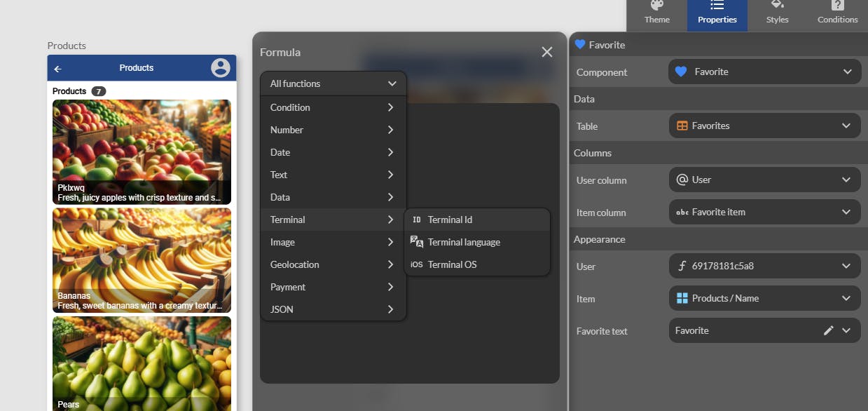Switch to the Properties tab
868x411 pixels.
click(717, 15)
